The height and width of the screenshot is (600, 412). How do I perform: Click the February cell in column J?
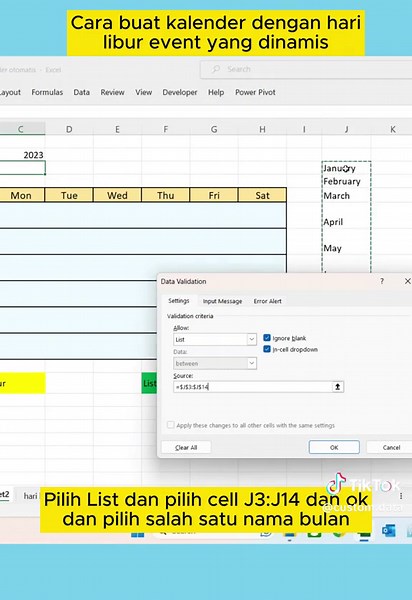(346, 181)
